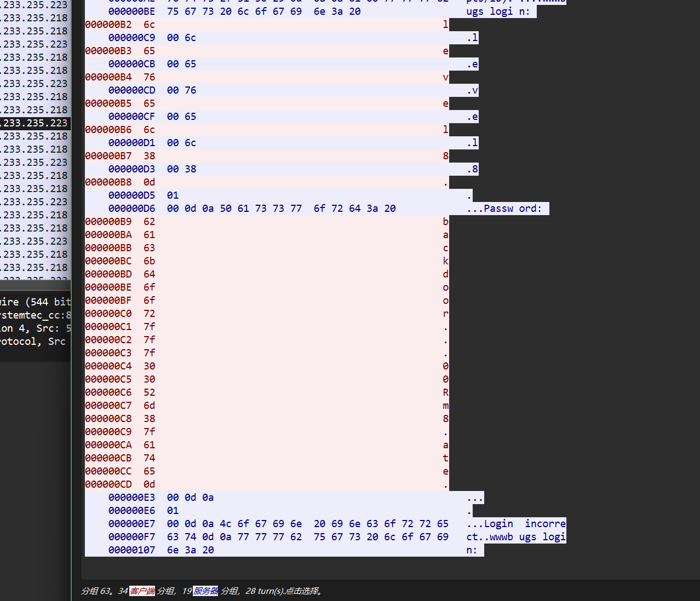Click ASCII text 'ct..wwwb ugs logi' in dump
Image resolution: width=700 pixels, height=601 pixels.
(x=516, y=537)
